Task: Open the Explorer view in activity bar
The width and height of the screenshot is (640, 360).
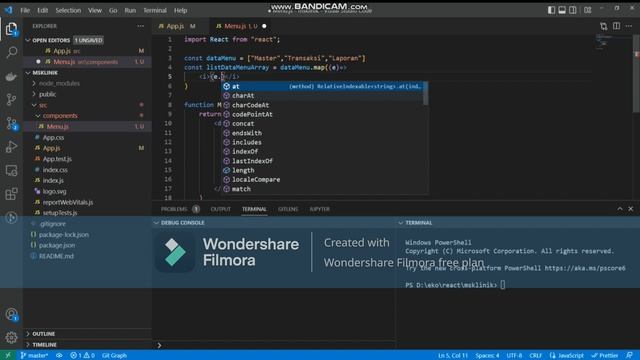Action: point(11,29)
